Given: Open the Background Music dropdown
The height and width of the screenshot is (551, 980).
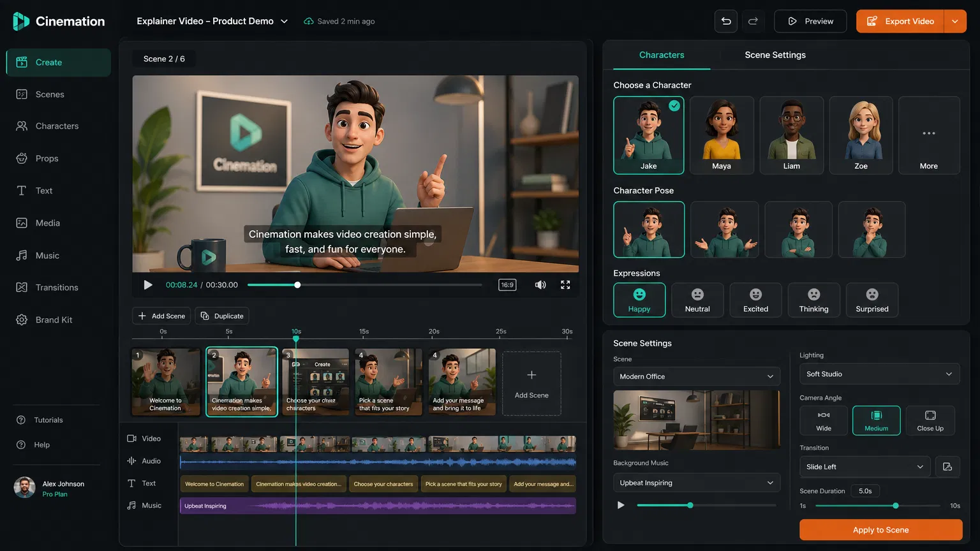Looking at the screenshot, I should click(x=696, y=483).
